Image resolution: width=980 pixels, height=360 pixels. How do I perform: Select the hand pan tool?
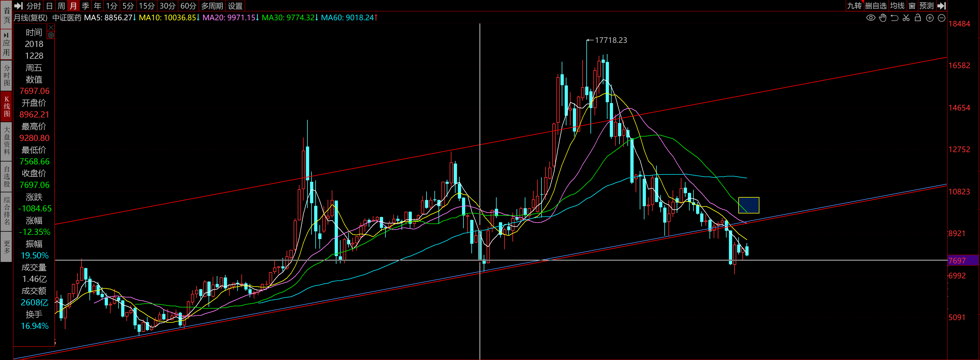[x=883, y=18]
